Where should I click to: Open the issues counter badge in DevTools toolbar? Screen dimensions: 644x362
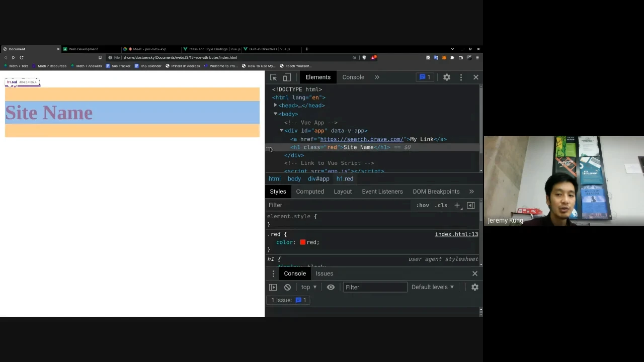coord(425,77)
